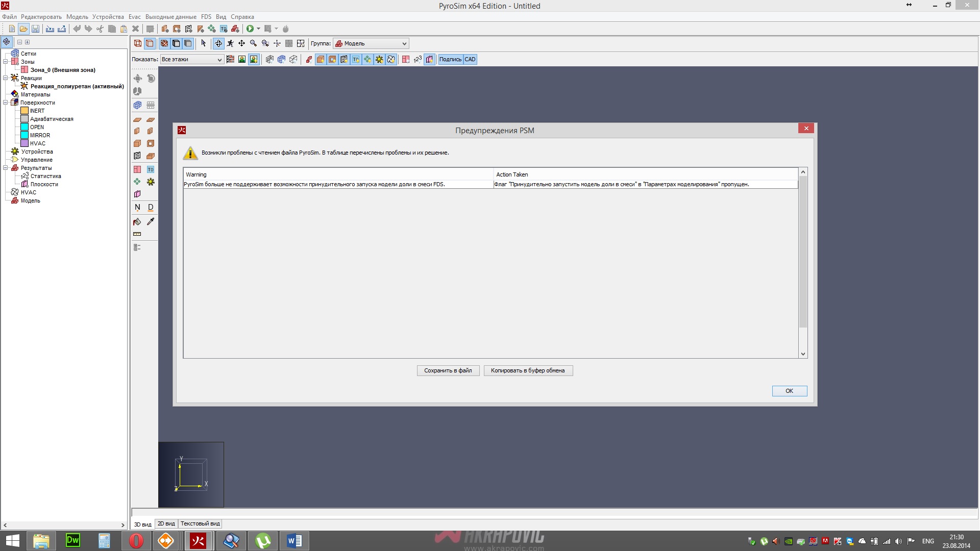
Task: Switch to the 2D вид tab
Action: click(166, 524)
